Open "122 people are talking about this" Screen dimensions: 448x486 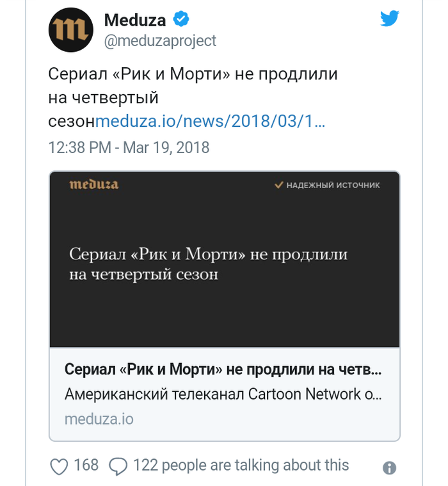241,466
